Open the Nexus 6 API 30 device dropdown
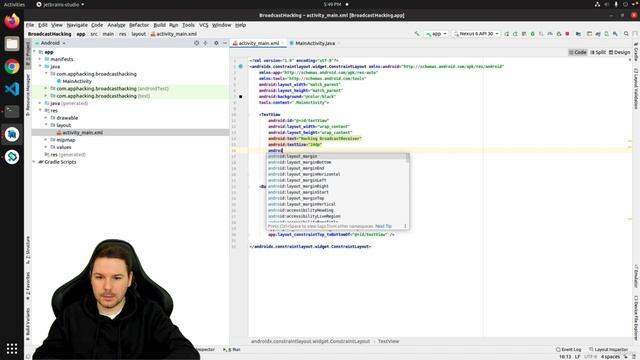 [476, 34]
